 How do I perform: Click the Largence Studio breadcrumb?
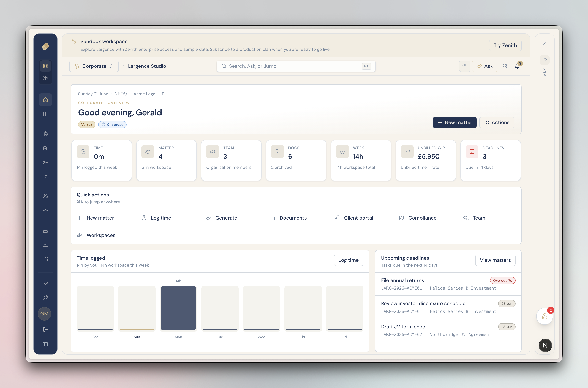147,66
